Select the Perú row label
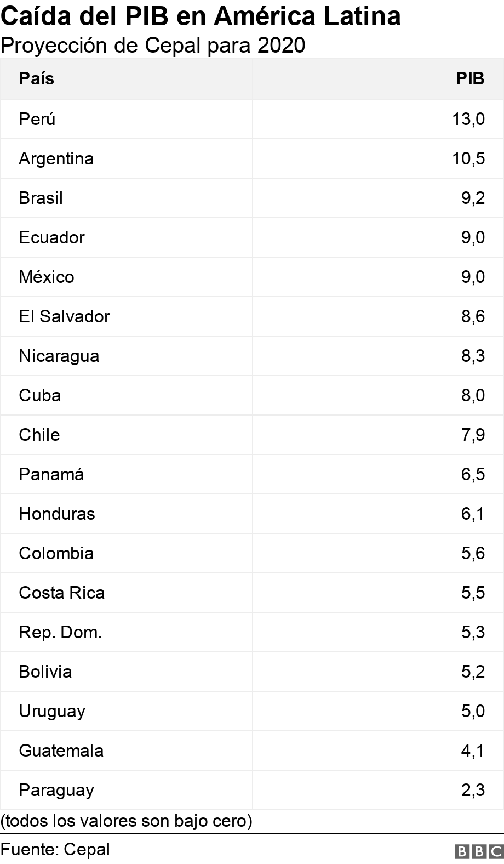The width and height of the screenshot is (504, 864). 37,119
